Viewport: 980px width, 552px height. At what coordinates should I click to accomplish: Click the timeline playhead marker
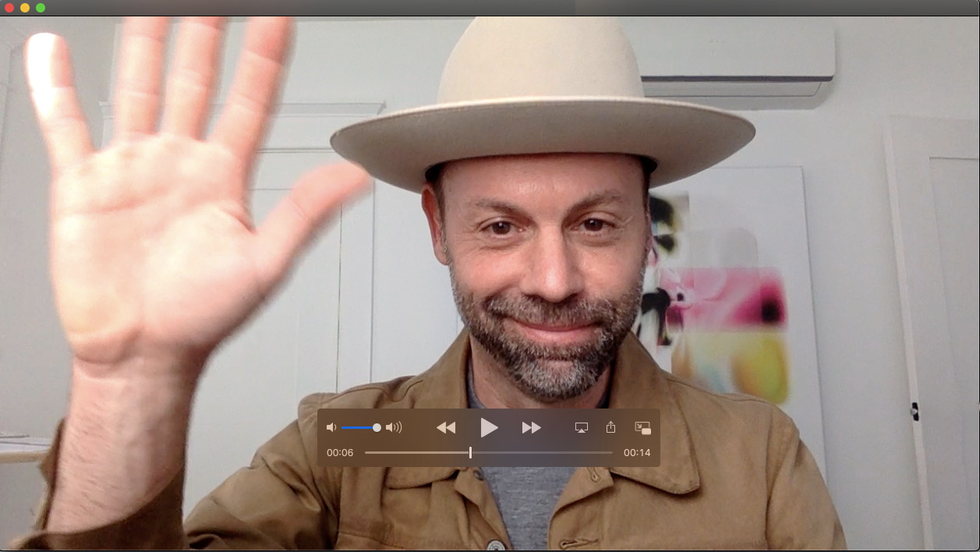[x=470, y=452]
